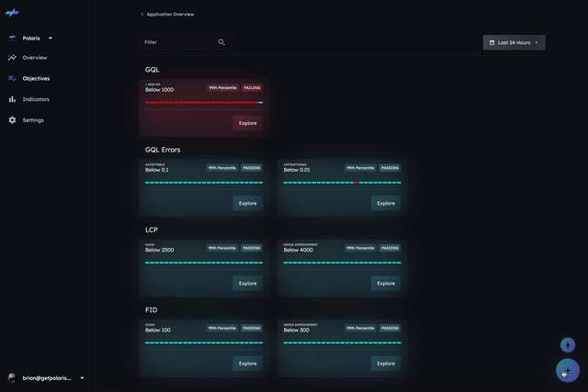Open the Last 24 Hours time range dropdown
The height and width of the screenshot is (392, 588).
[x=514, y=42]
